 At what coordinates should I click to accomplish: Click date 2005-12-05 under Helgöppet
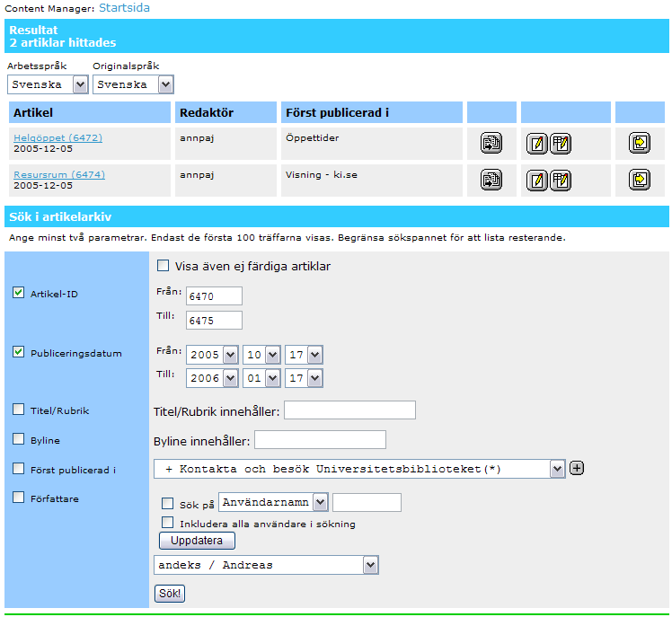click(43, 149)
